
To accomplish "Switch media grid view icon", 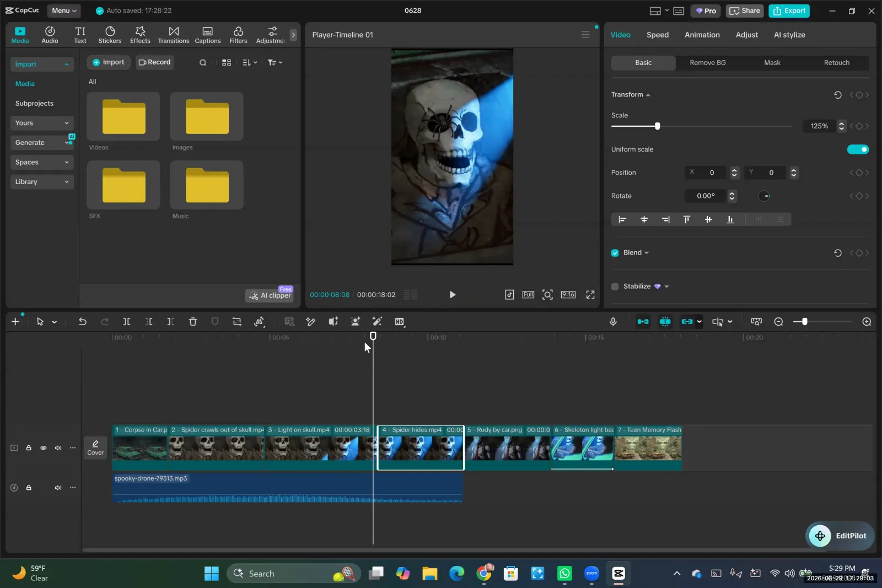I will tap(227, 63).
